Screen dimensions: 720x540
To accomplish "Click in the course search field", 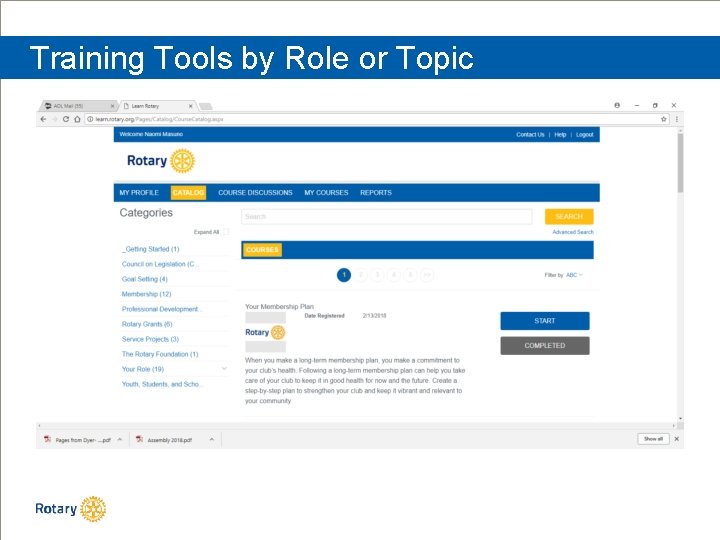I will [x=387, y=216].
